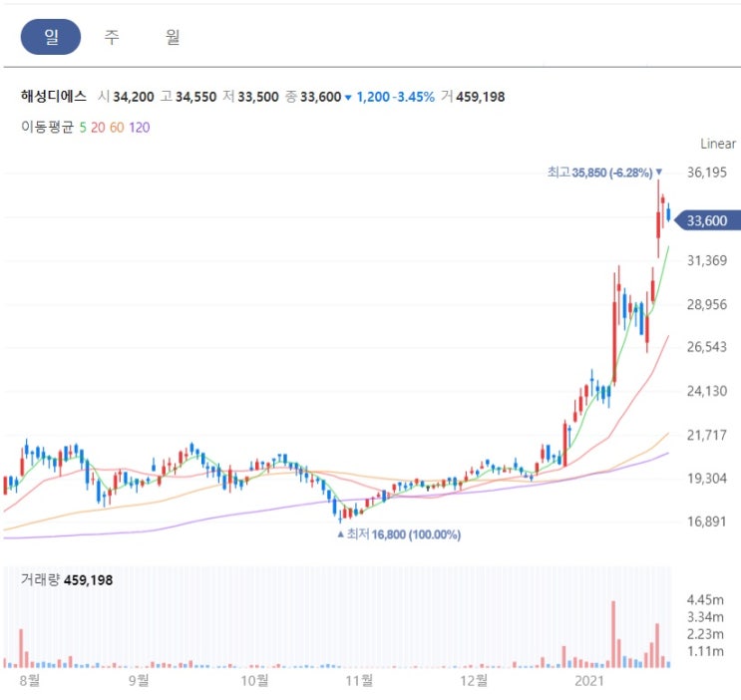Screen dimensions: 741x700
Task: Click the change value 1,200 -3.45%
Action: pyautogui.click(x=395, y=97)
